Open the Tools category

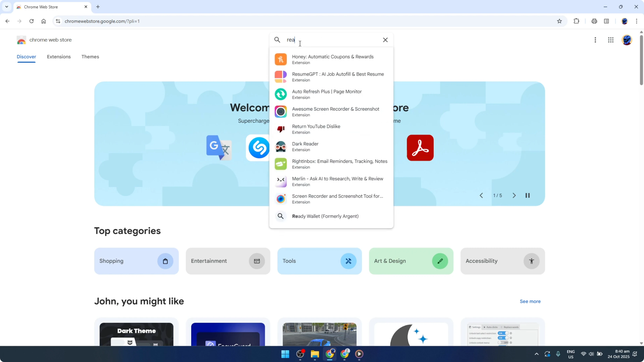coord(320,261)
